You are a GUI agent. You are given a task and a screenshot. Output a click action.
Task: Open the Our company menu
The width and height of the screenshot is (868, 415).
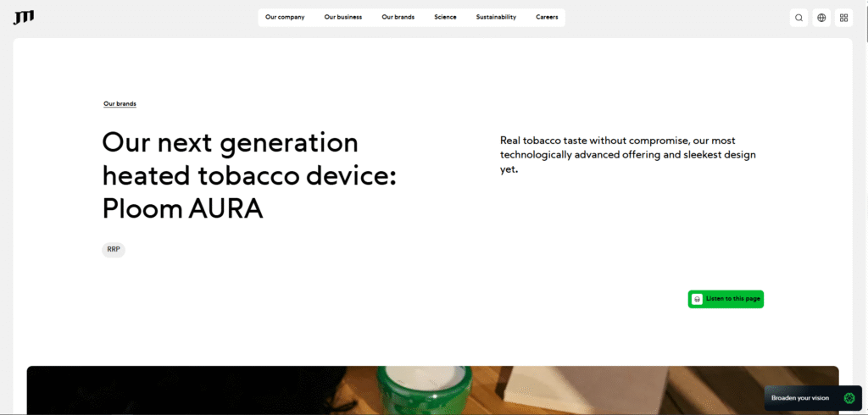pos(285,17)
